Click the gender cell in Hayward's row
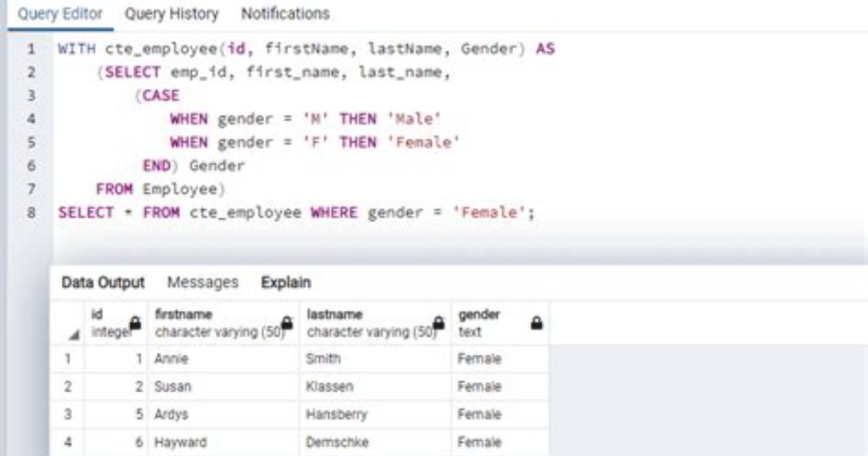868x456 pixels. tap(501, 442)
